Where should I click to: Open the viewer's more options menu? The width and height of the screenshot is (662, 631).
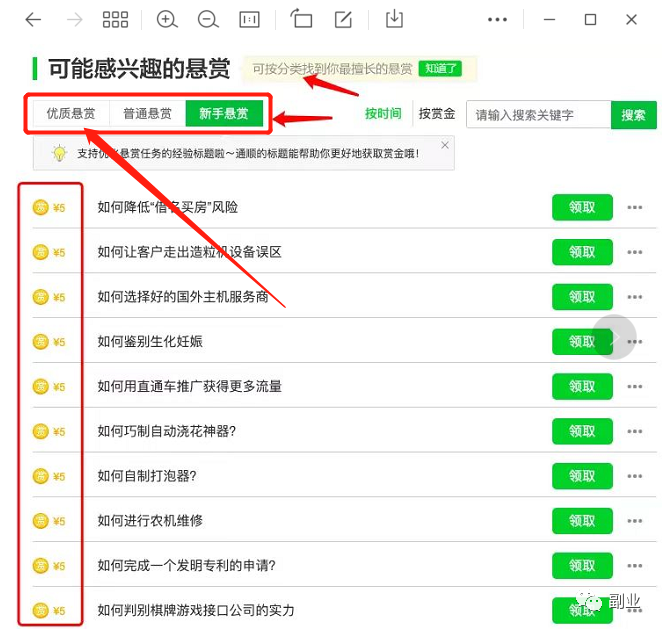[x=497, y=20]
